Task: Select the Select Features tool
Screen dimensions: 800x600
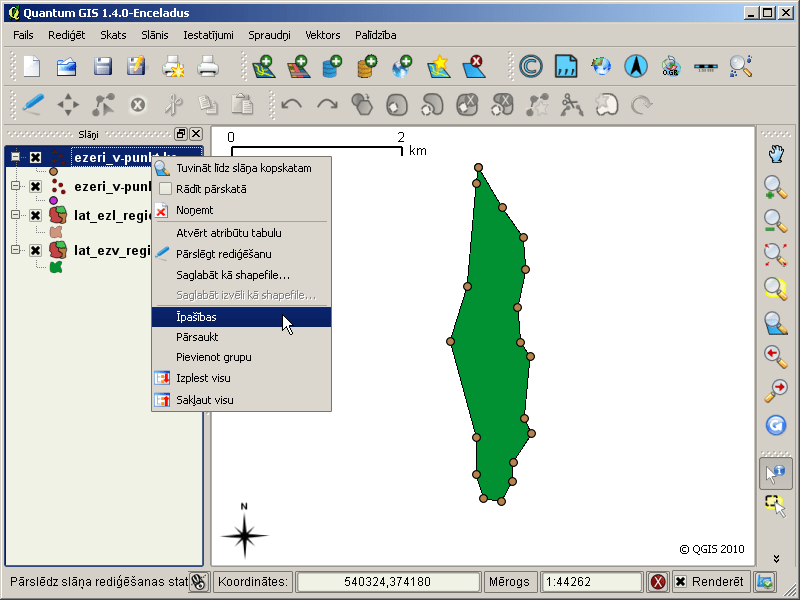Action: point(776,507)
